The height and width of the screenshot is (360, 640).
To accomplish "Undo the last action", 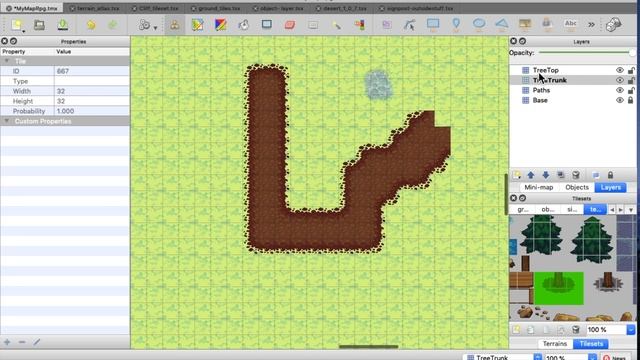I will click(91, 25).
